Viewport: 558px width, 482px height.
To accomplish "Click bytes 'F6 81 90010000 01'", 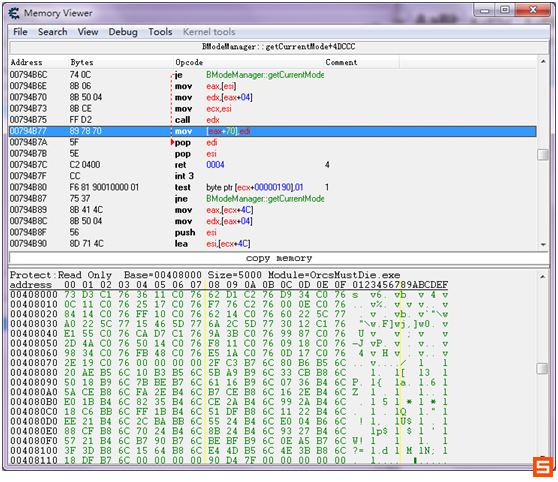I will [104, 188].
